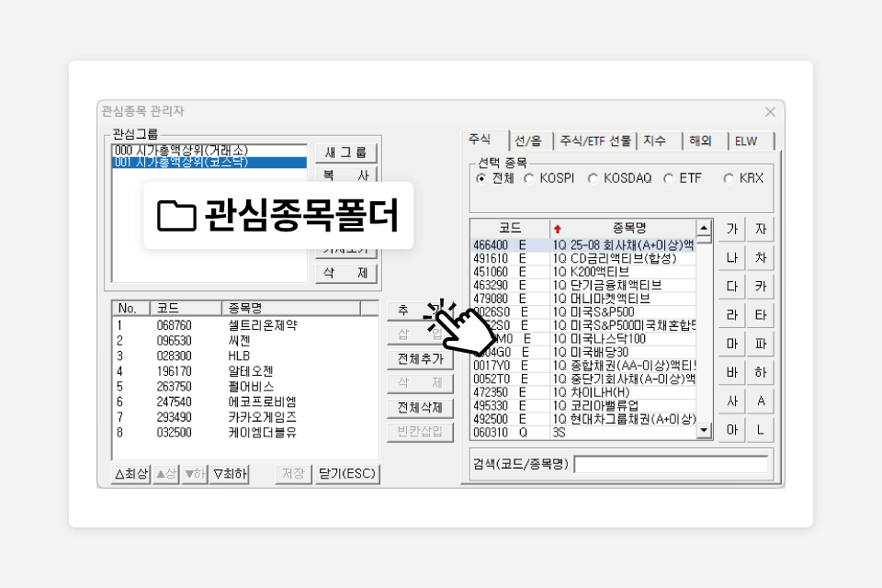Viewport: 882px width, 588px height.
Task: Select the KOSPI radio button
Action: click(x=529, y=178)
